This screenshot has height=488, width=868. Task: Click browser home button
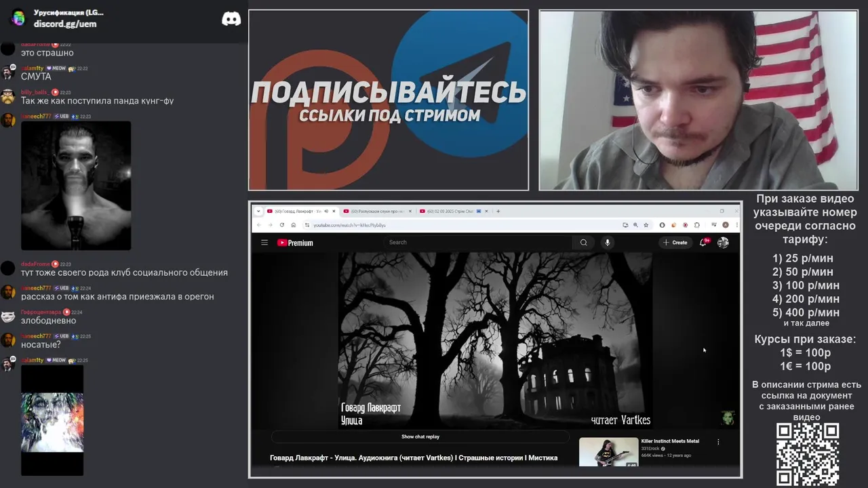pos(293,225)
